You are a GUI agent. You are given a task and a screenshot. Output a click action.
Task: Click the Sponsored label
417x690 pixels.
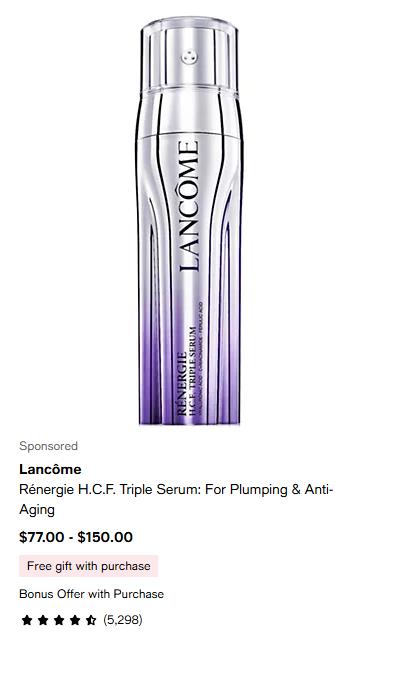coord(48,446)
